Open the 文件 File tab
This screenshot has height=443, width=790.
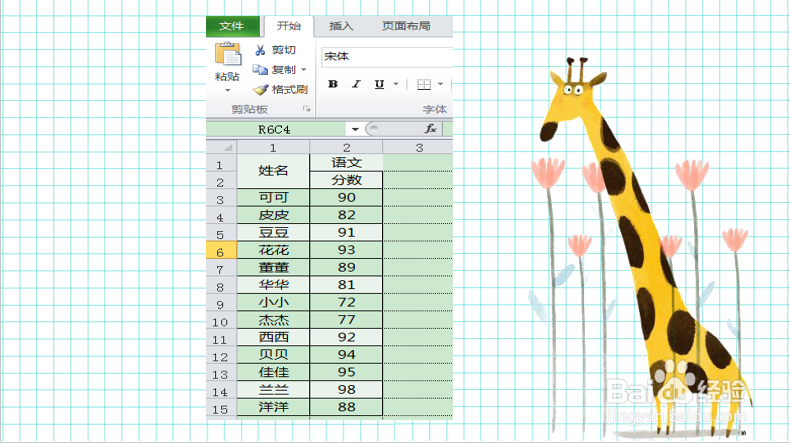coord(233,26)
